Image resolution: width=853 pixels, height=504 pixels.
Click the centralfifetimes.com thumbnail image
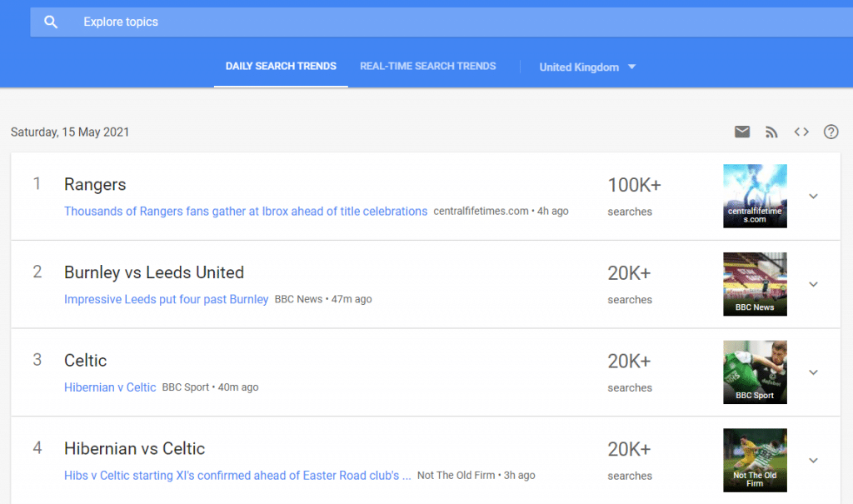[755, 196]
